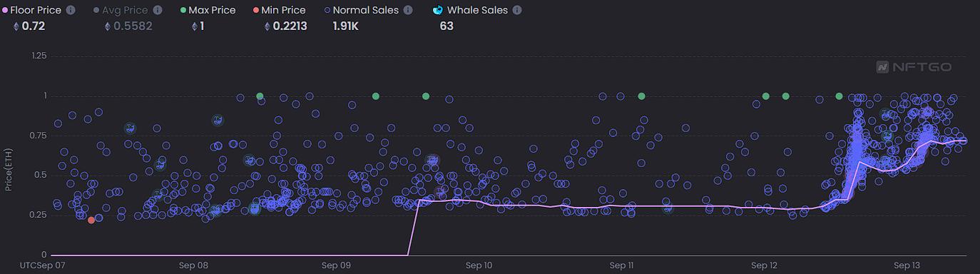Toggle the Whale Sales series in legend
Viewport: 980px width, 274px height.
tap(470, 10)
